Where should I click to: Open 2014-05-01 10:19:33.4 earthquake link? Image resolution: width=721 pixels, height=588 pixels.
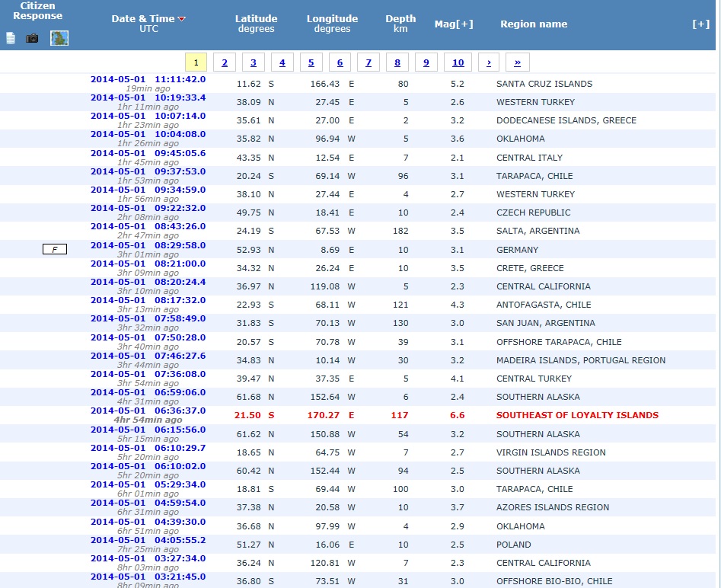(x=148, y=97)
